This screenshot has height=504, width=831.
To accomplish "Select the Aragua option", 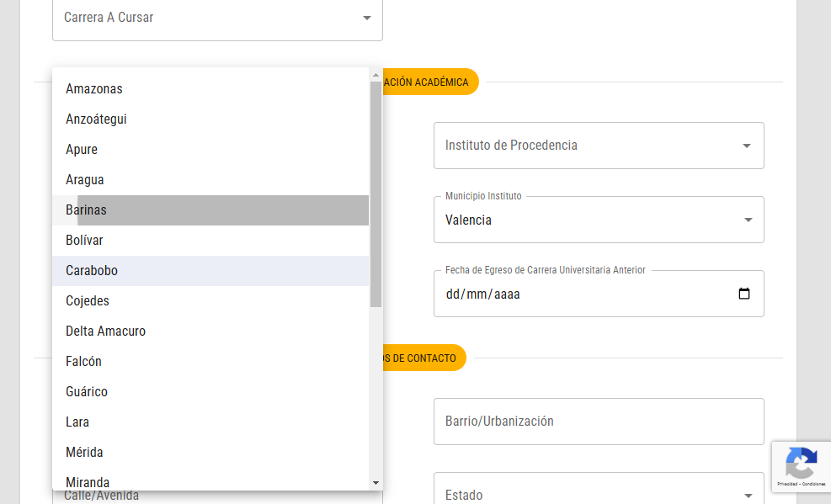I will 210,179.
